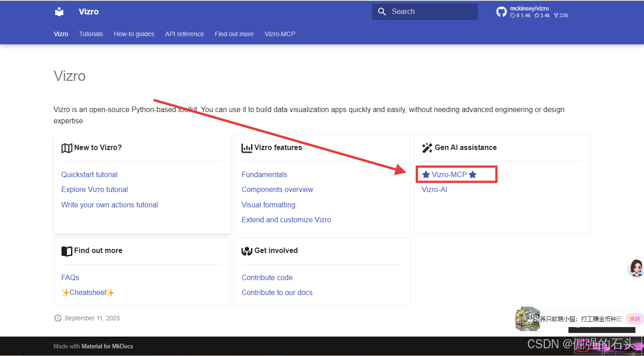Screen dimensions: 644x356
Task: Click the Vizro page heading
Action: coord(70,75)
